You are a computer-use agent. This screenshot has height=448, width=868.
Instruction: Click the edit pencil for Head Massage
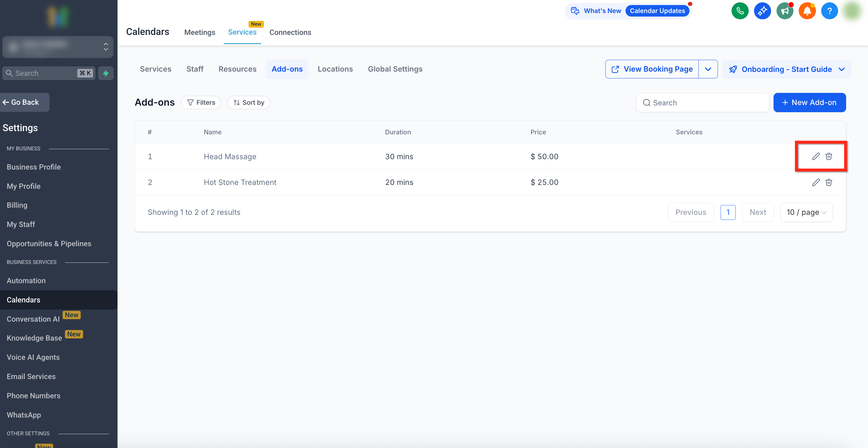[815, 156]
